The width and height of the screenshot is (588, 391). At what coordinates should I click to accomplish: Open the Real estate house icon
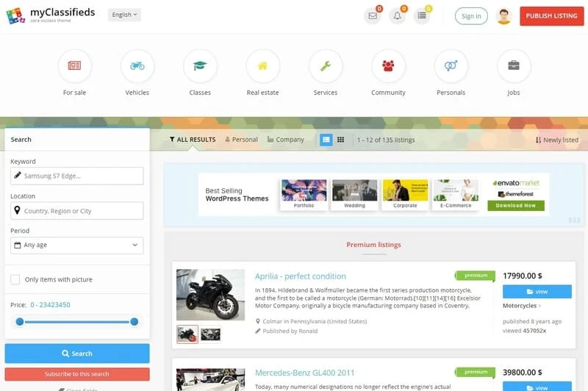tap(262, 66)
